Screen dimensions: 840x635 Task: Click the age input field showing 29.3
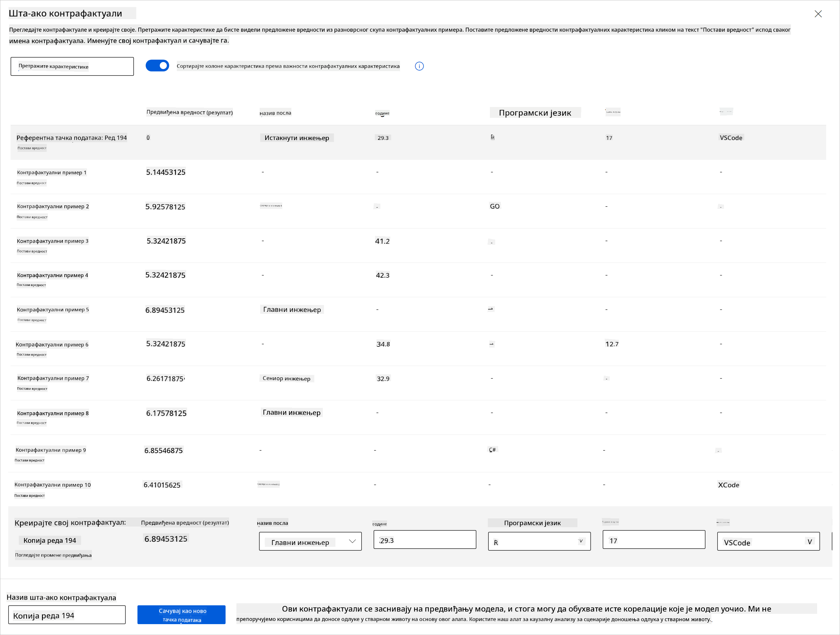[x=425, y=540]
